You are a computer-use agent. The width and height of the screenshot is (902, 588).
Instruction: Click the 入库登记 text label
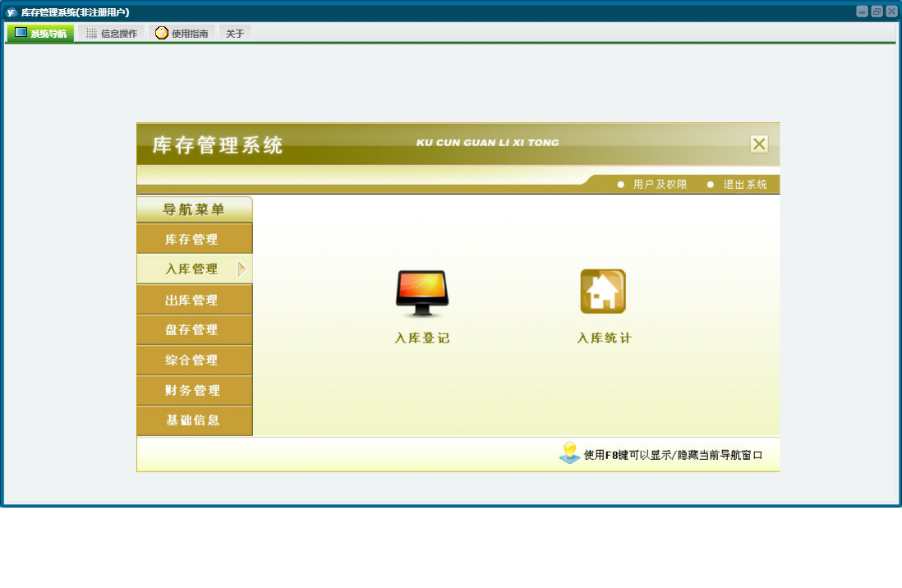pos(422,338)
